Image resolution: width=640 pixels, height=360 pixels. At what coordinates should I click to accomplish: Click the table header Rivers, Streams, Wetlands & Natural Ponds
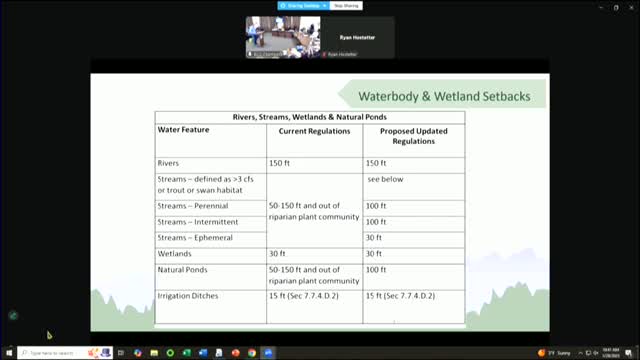pos(310,117)
